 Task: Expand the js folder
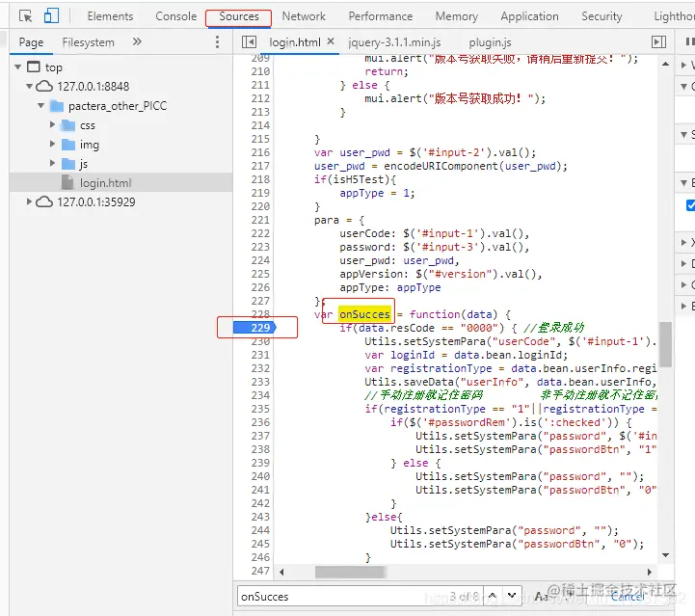pyautogui.click(x=52, y=163)
